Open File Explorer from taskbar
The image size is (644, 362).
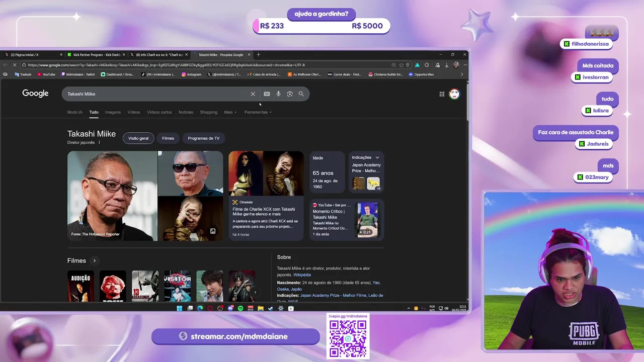point(261,308)
